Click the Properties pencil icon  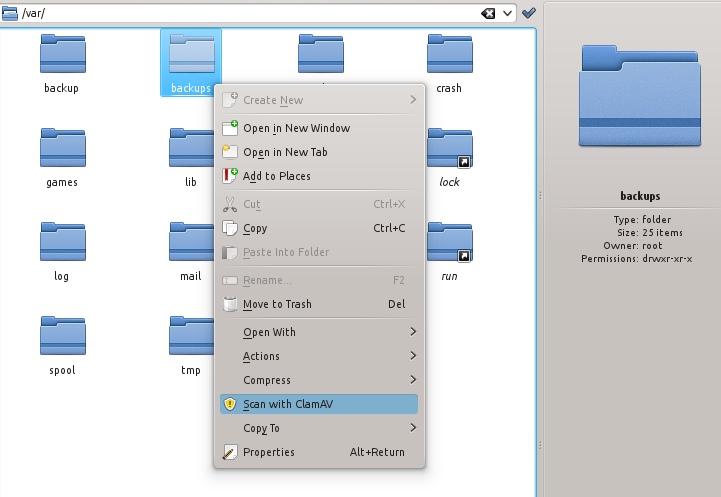pos(230,452)
